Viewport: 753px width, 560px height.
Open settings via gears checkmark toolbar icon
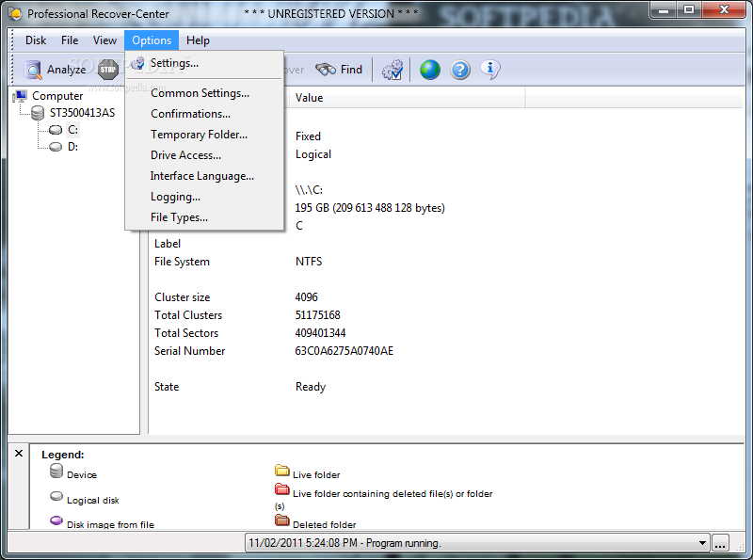click(393, 71)
